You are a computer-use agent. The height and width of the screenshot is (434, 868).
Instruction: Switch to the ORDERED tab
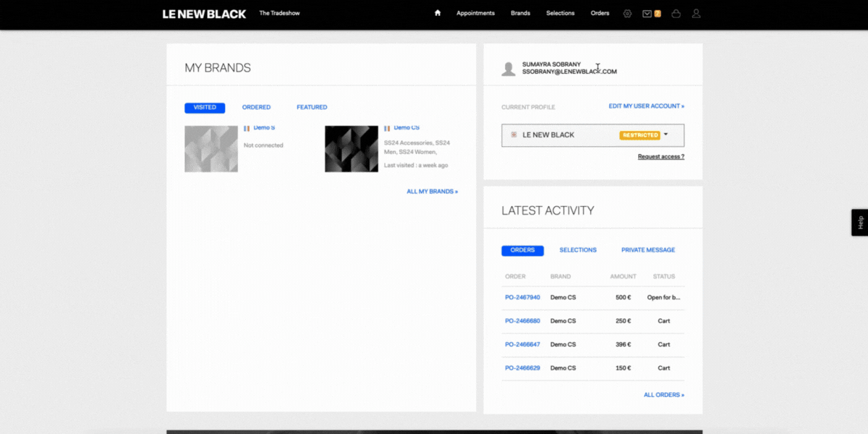(x=256, y=108)
